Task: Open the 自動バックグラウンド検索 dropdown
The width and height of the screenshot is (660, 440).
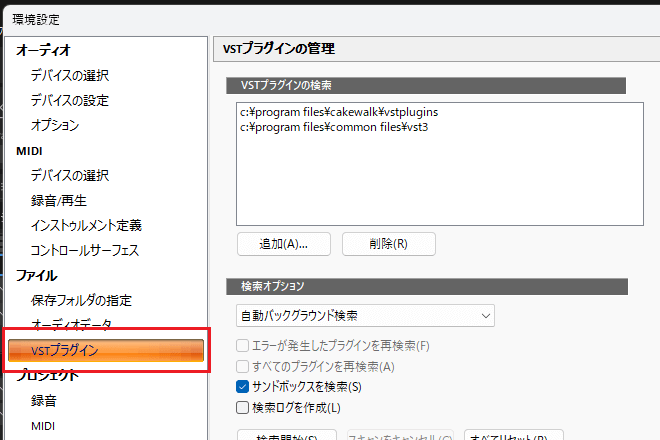Action: click(x=364, y=316)
